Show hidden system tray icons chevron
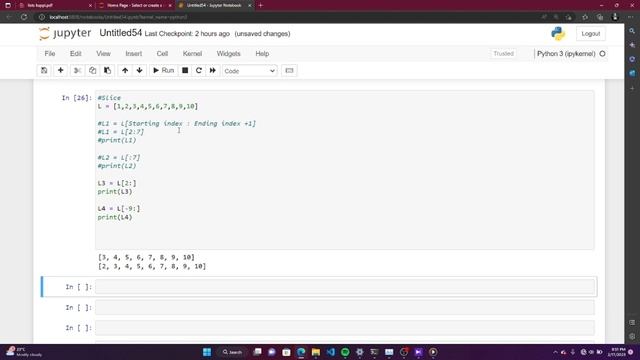 555,352
